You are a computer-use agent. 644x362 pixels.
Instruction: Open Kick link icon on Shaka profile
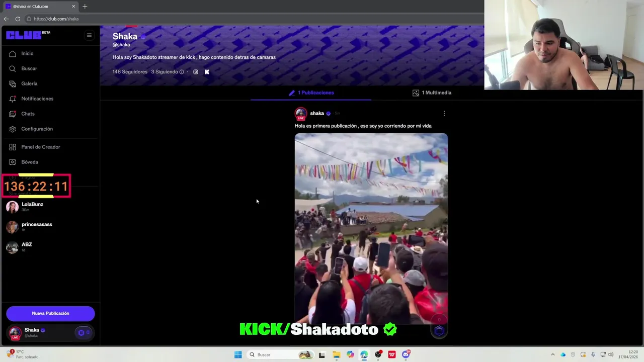pos(207,72)
